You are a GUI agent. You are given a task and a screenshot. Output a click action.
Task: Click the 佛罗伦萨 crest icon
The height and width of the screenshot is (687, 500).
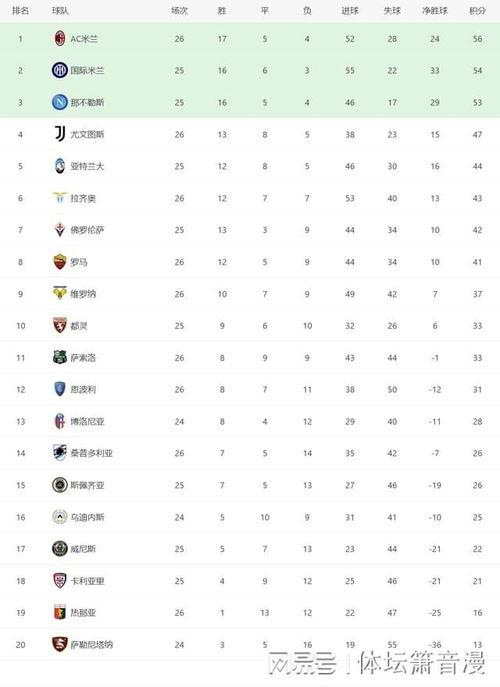(x=60, y=230)
